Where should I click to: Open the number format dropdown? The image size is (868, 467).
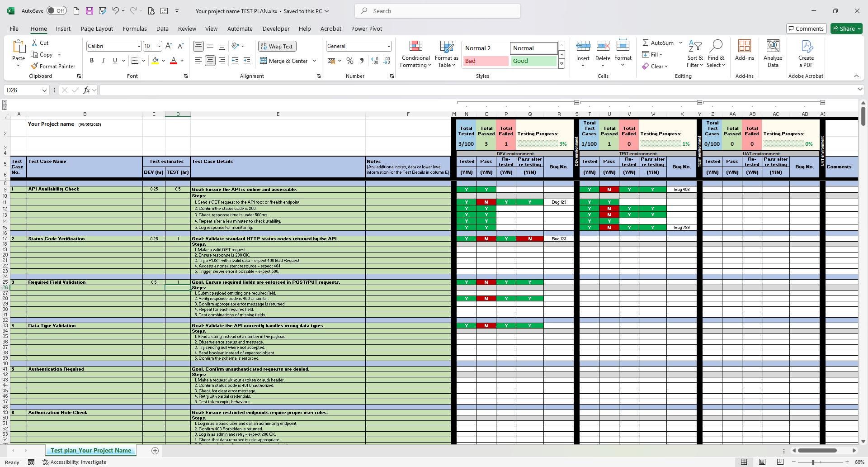[388, 46]
